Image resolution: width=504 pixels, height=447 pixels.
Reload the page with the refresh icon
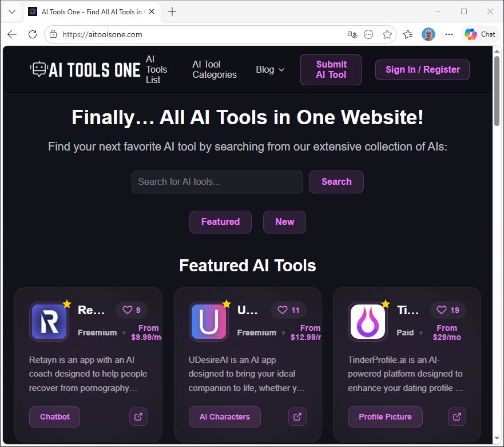[x=33, y=34]
